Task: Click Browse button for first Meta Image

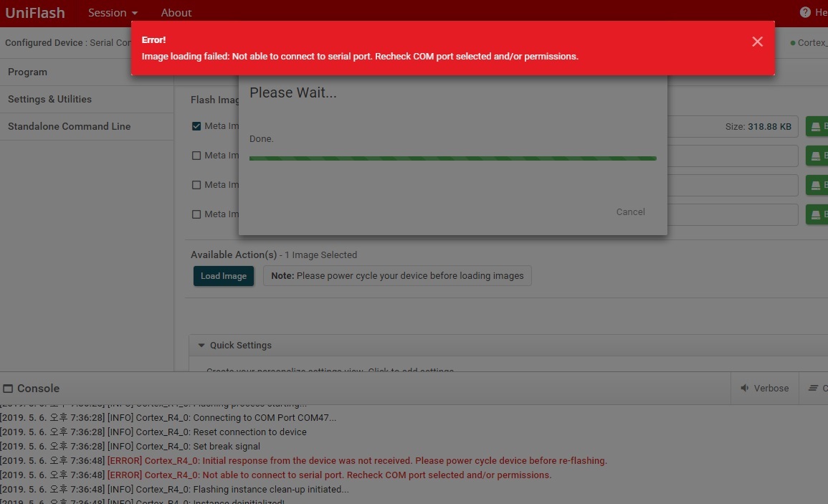Action: tap(817, 126)
